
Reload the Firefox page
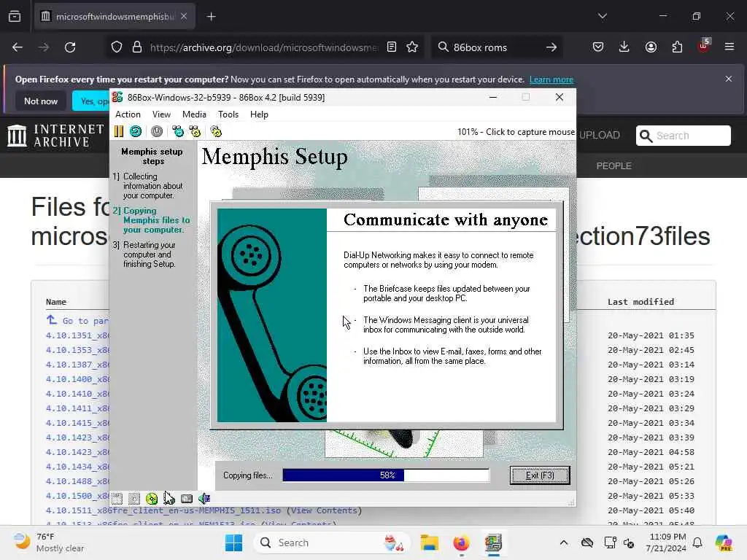(x=70, y=47)
